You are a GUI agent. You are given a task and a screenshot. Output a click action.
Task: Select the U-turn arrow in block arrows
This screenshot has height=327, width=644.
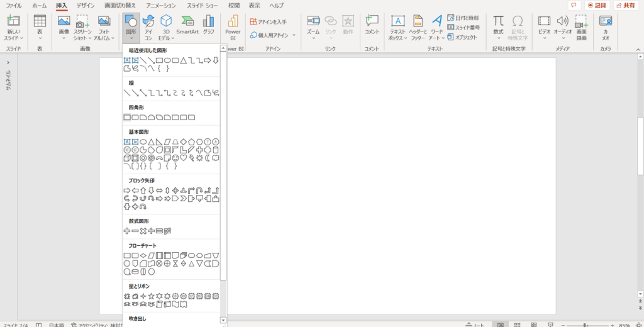[199, 191]
